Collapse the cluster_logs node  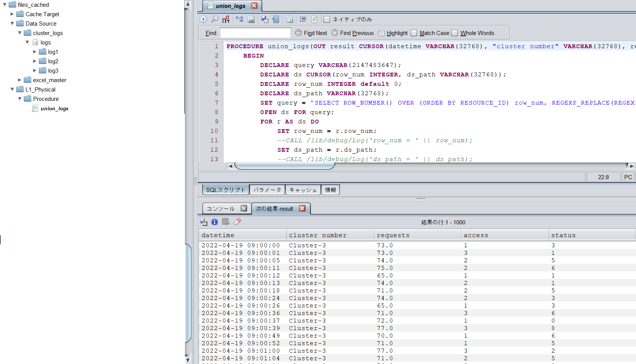tap(20, 33)
